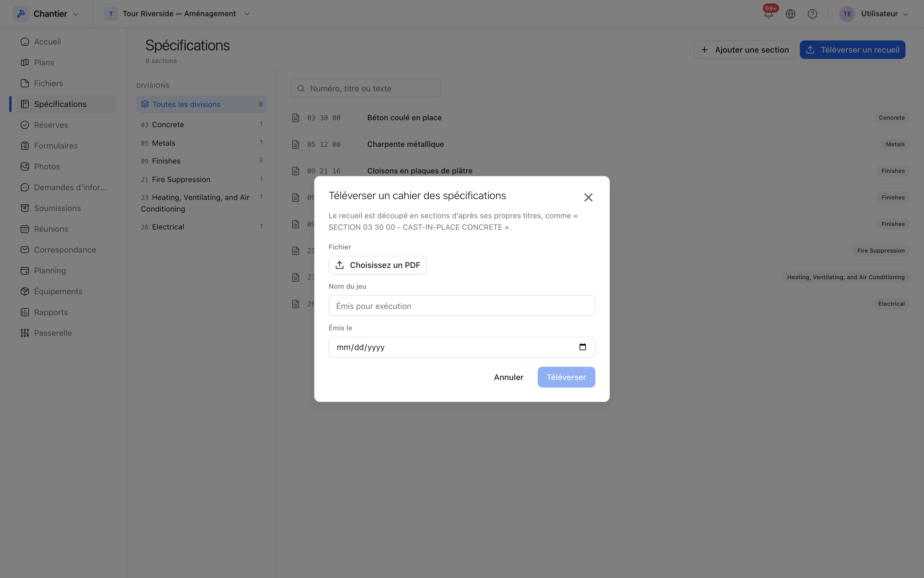
Task: Click the document icon for Cloisons en plaques de plâtre
Action: coord(295,171)
